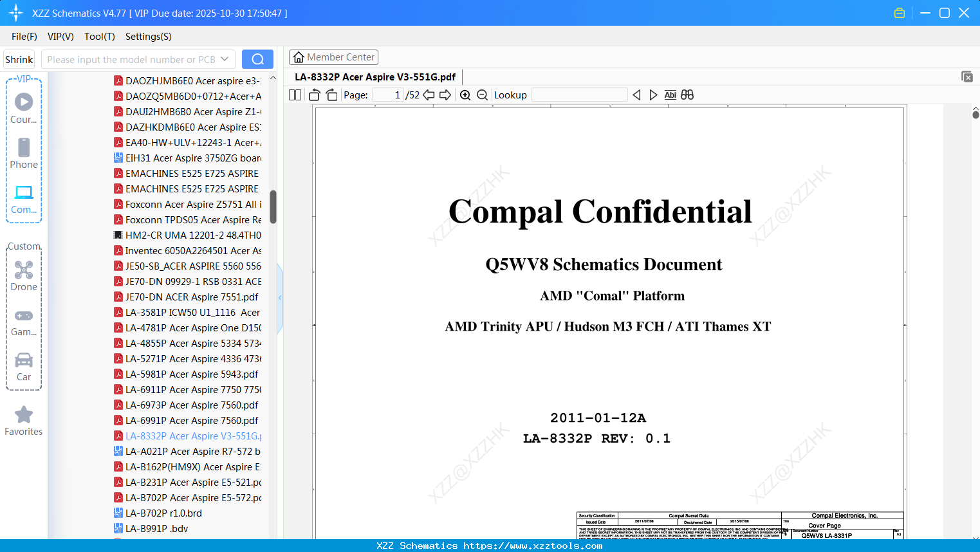Image resolution: width=980 pixels, height=552 pixels.
Task: Click the document viewer scrollbar thumb
Action: tap(975, 115)
